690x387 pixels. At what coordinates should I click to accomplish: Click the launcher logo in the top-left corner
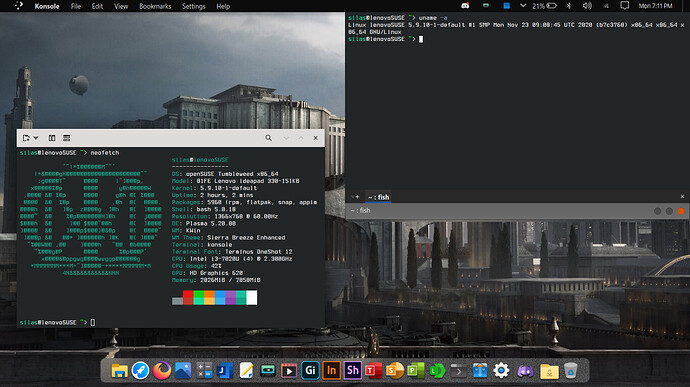tap(18, 6)
